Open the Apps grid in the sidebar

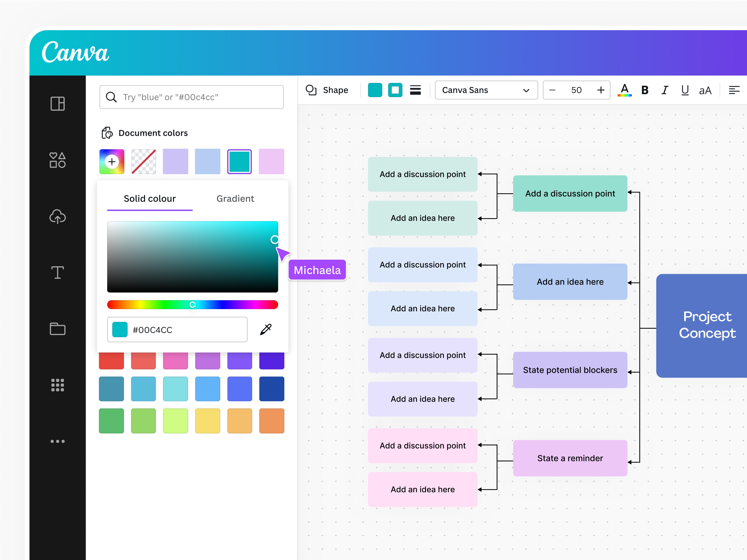pos(57,385)
